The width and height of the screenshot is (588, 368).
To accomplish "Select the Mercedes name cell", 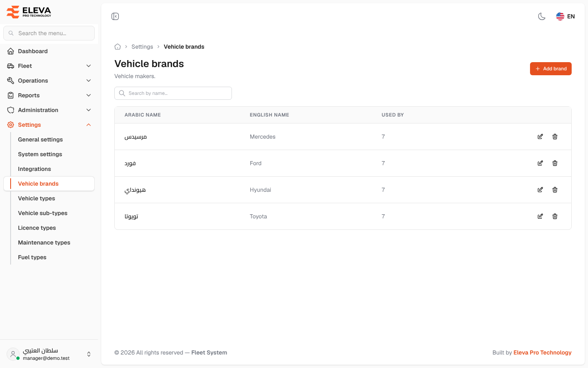I will click(263, 137).
